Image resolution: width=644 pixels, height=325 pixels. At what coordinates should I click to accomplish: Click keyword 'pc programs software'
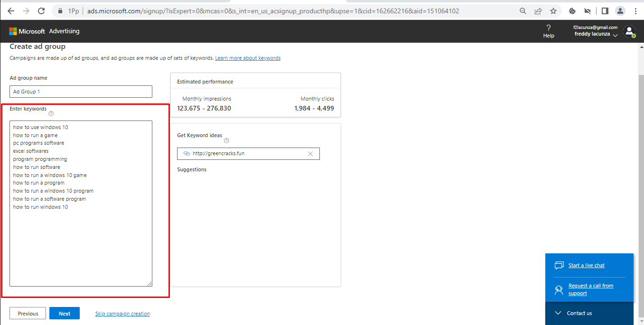click(38, 143)
